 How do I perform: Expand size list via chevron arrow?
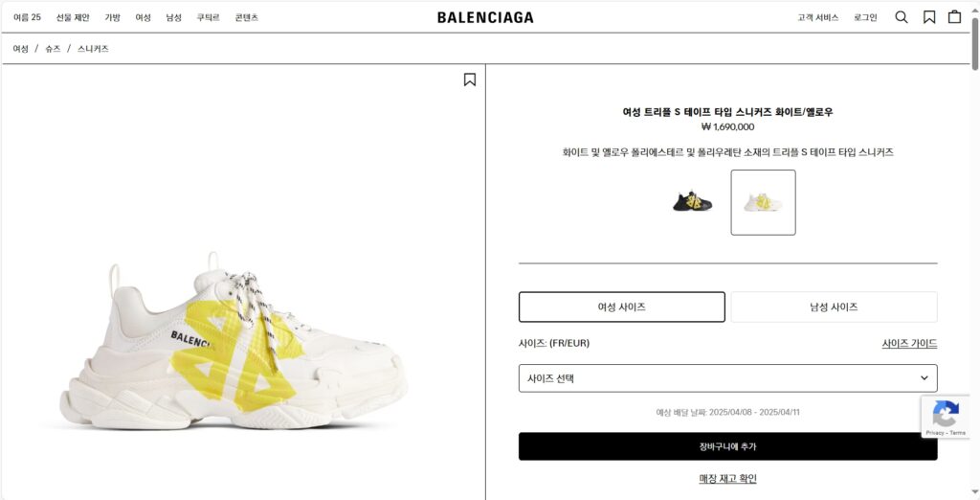(924, 378)
